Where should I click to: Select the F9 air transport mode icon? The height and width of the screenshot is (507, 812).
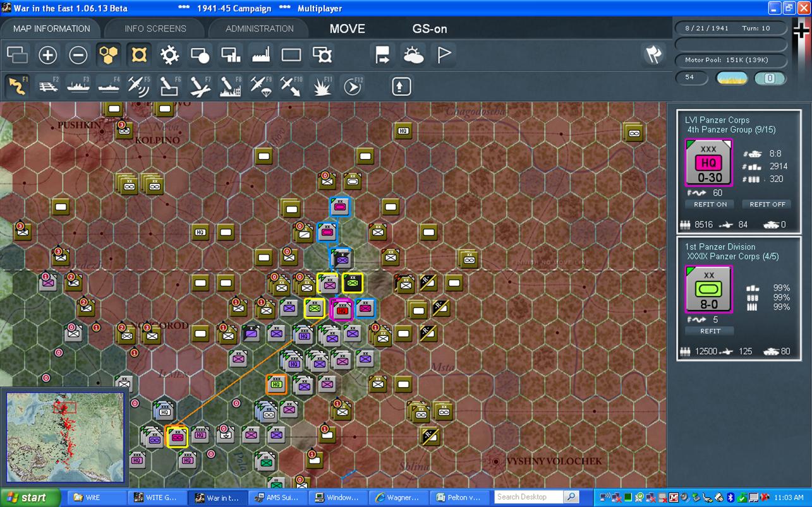(261, 86)
